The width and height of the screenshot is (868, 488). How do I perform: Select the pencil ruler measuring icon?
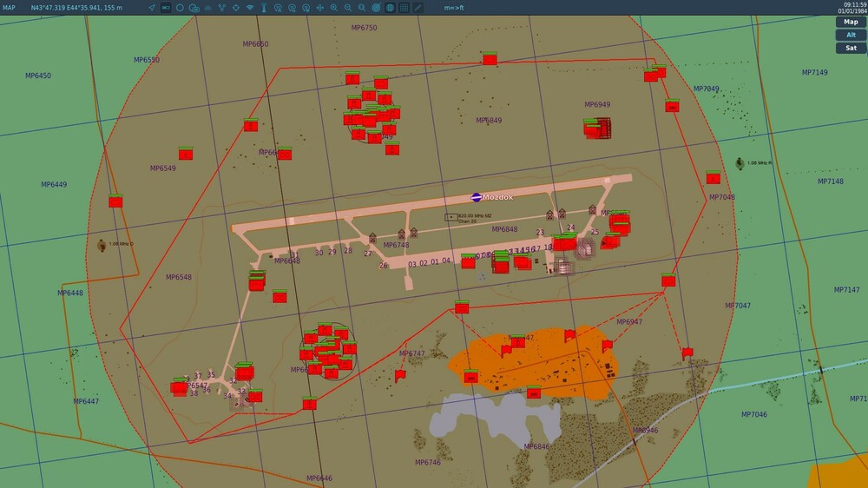tap(418, 8)
